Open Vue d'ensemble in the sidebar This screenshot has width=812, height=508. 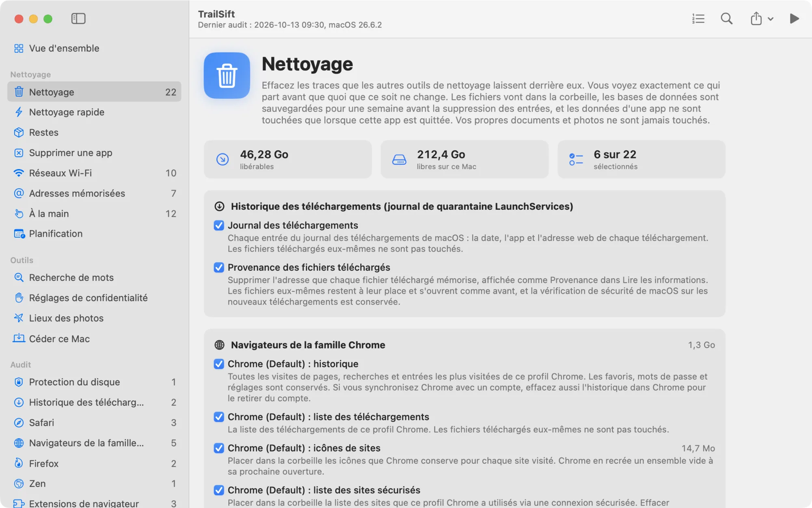[x=94, y=48]
